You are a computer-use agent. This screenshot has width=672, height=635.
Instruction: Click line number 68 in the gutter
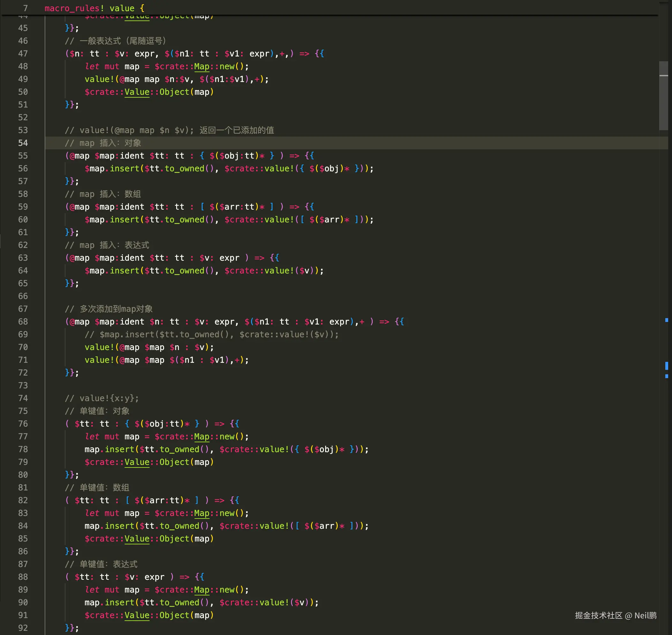[x=23, y=322]
